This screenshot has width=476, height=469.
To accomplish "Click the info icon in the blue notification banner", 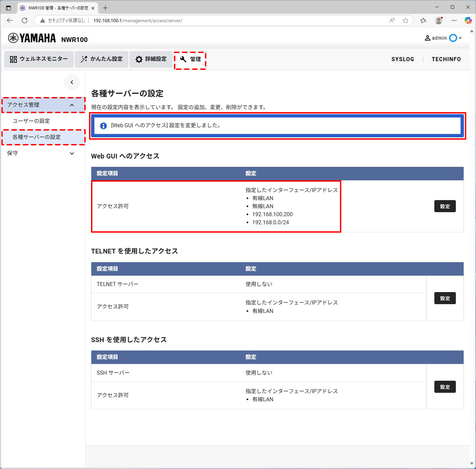I will [103, 125].
